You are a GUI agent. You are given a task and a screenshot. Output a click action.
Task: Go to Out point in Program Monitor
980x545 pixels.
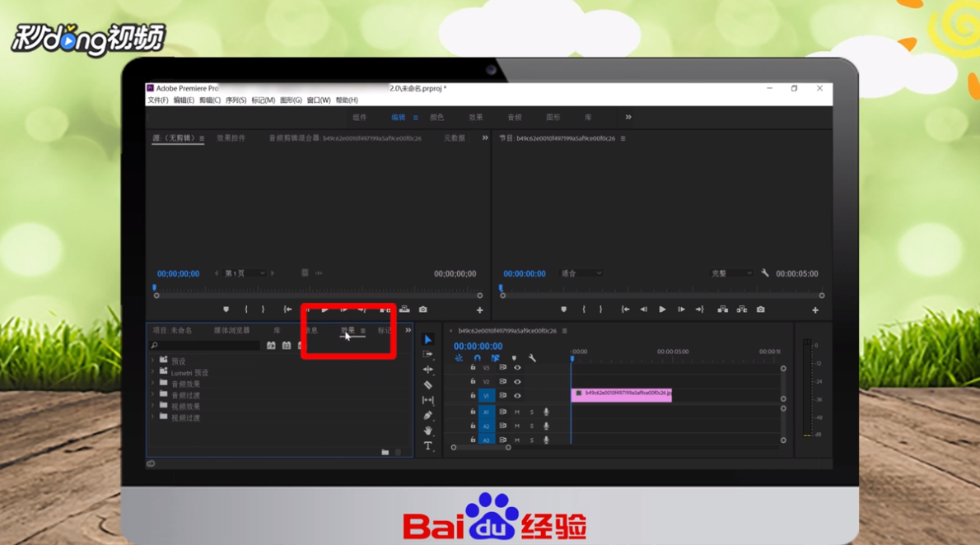coord(700,310)
